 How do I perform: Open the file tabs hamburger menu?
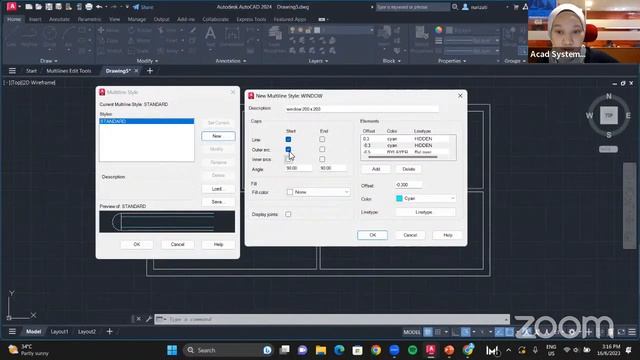click(12, 71)
